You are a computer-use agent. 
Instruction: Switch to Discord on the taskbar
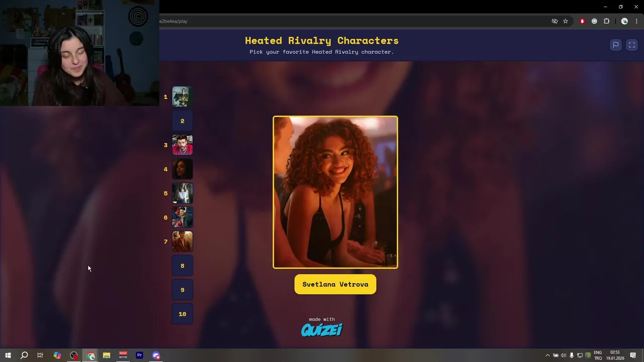point(156,355)
